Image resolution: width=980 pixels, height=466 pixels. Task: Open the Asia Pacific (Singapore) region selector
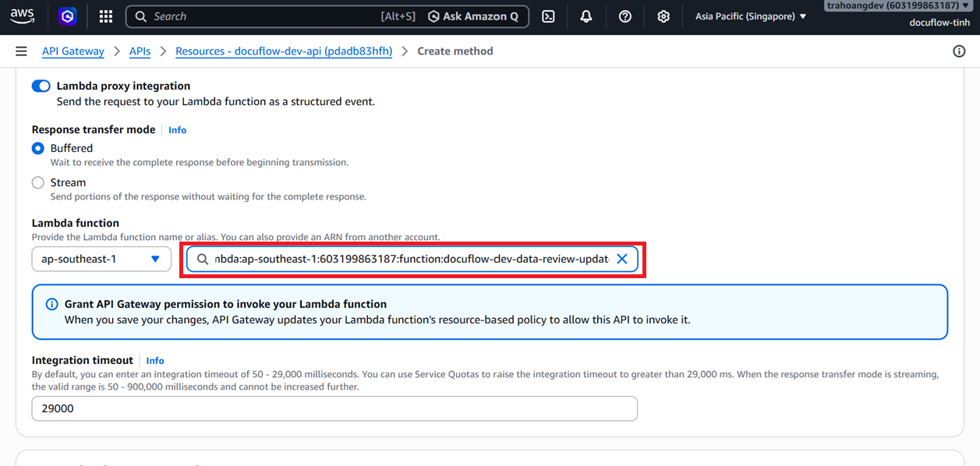coord(751,16)
